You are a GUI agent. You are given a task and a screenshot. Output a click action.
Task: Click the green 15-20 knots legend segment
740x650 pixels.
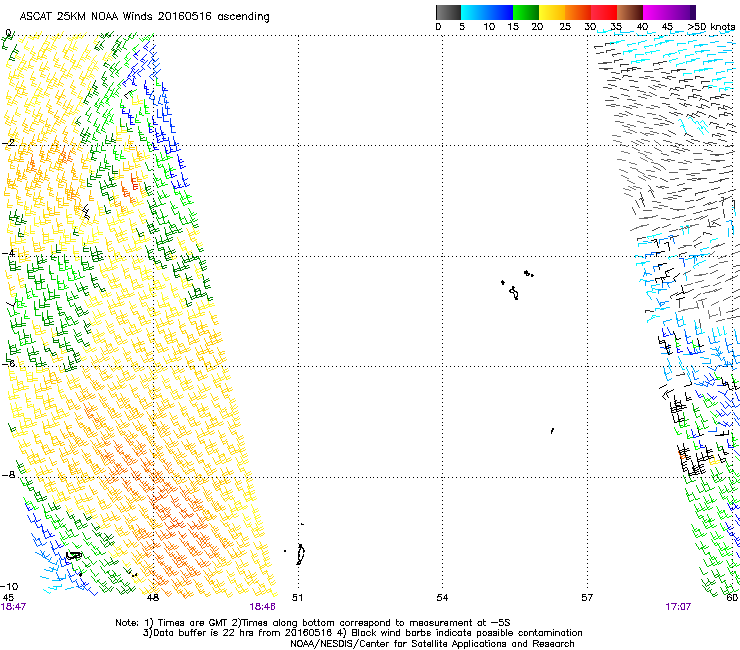[x=526, y=12]
